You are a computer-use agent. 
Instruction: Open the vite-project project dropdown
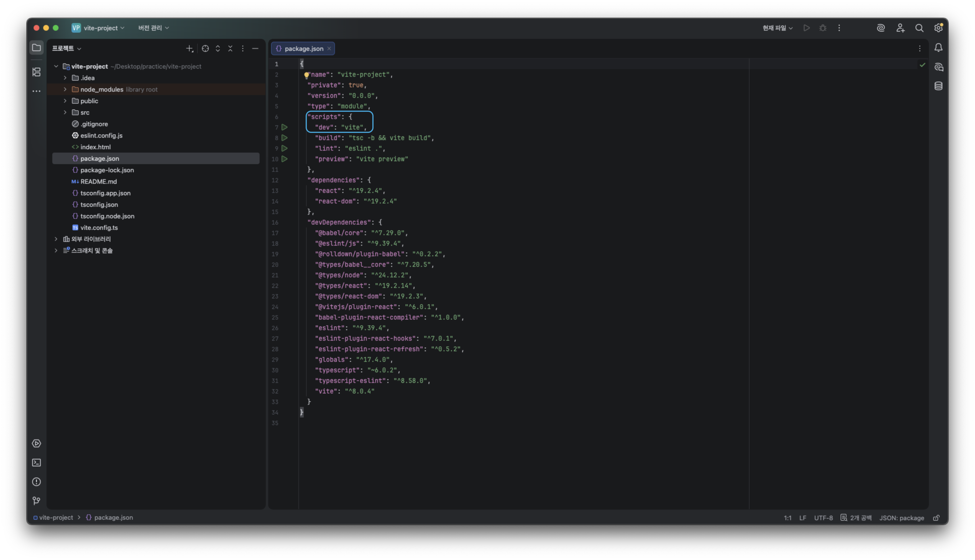click(98, 28)
